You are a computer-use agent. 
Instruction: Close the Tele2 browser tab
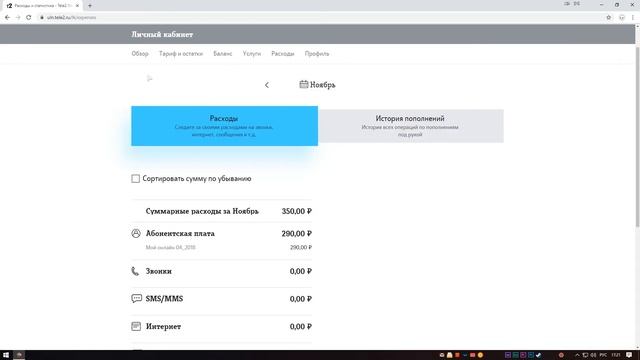coord(77,6)
